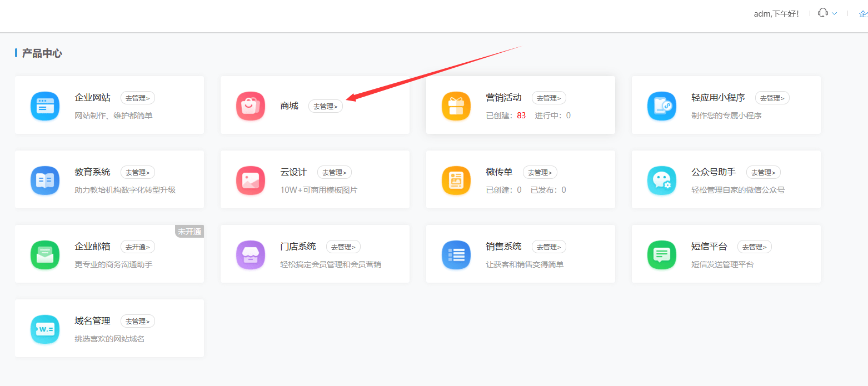
Task: Click 挑选喜欢的网站域名 description
Action: click(x=109, y=339)
